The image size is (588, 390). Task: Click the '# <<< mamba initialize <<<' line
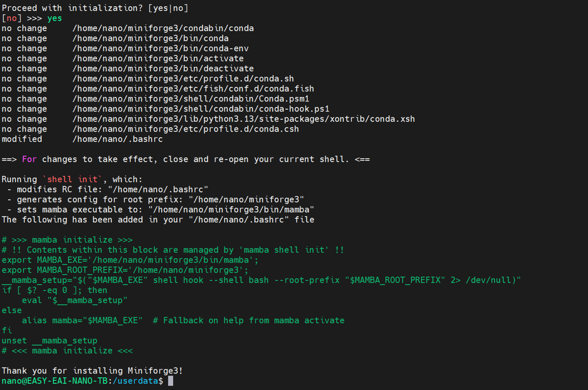pyautogui.click(x=67, y=351)
